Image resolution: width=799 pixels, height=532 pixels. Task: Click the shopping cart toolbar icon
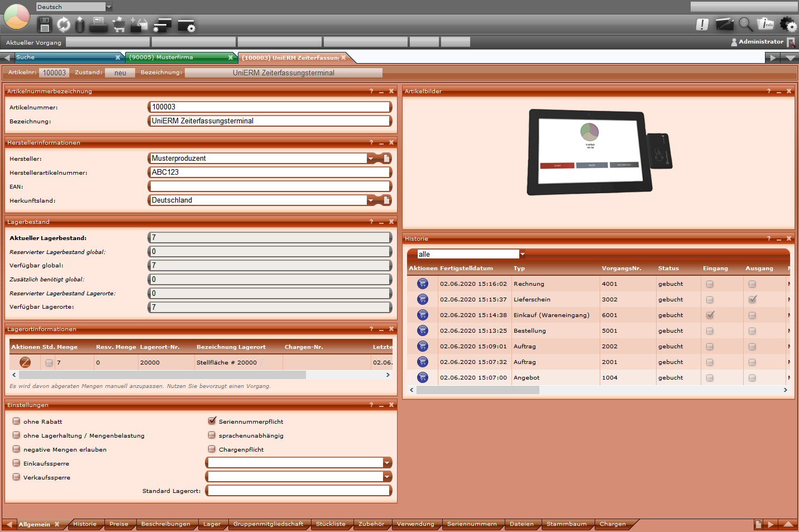119,25
